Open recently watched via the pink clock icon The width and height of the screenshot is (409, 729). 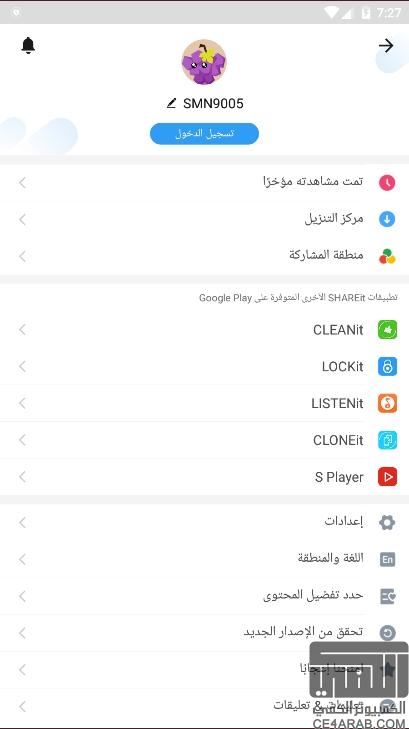click(x=387, y=182)
